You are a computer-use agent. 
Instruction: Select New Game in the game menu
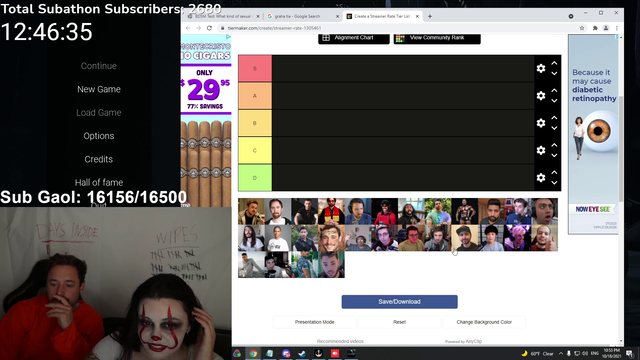pyautogui.click(x=99, y=89)
